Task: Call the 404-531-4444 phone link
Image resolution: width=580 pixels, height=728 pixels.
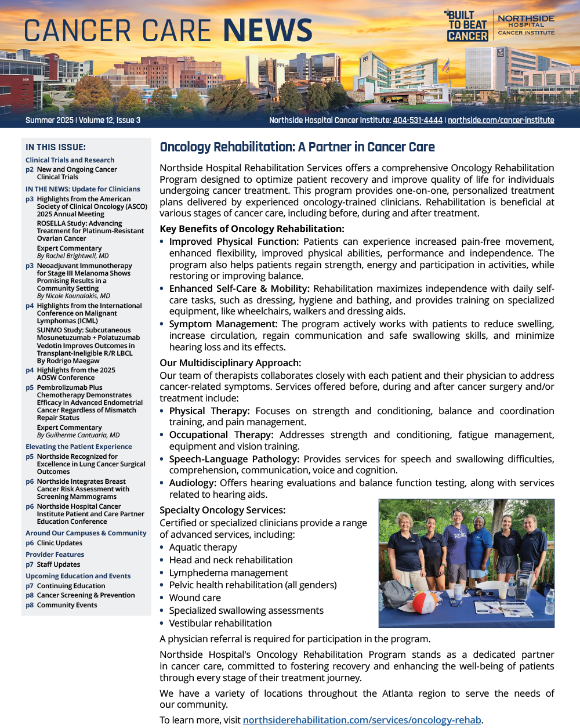Action: pyautogui.click(x=418, y=120)
